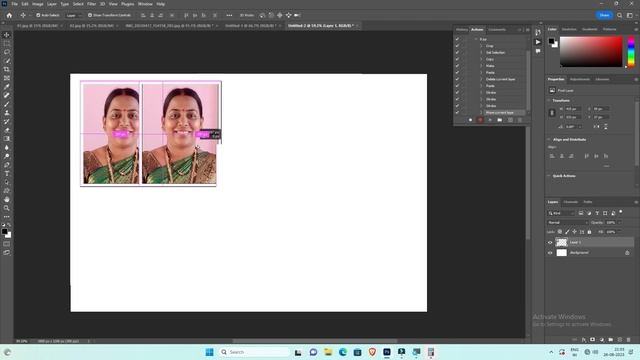This screenshot has height=360, width=640.
Task: Click the Home icon in options bar
Action: tap(9, 15)
